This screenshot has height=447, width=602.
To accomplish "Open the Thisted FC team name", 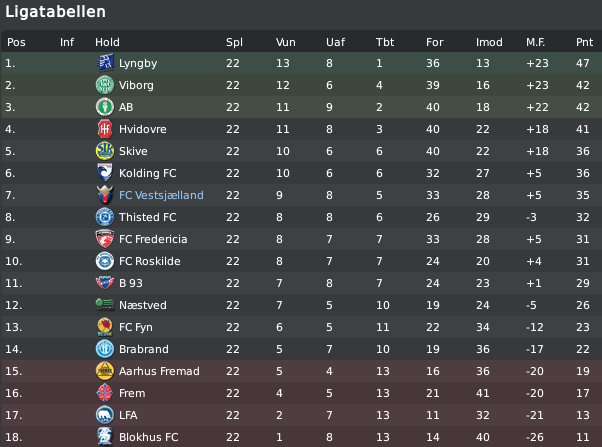I will pos(147,217).
